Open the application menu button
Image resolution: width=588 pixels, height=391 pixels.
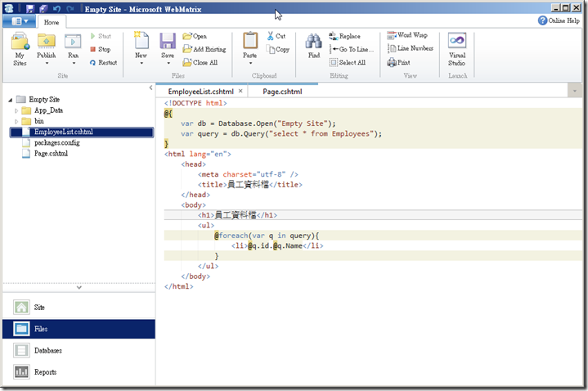coord(19,21)
